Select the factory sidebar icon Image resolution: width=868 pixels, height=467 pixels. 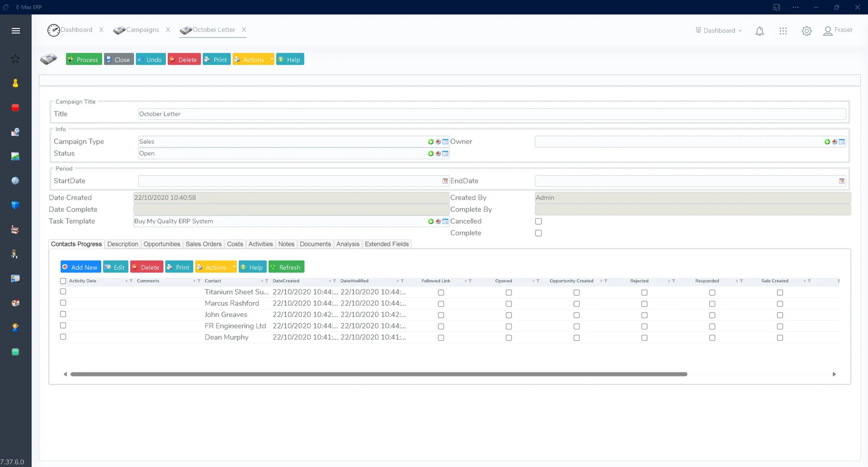(15, 230)
